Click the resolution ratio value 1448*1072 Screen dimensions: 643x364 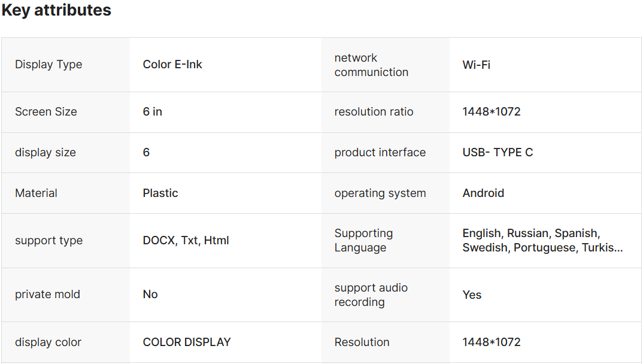click(491, 111)
